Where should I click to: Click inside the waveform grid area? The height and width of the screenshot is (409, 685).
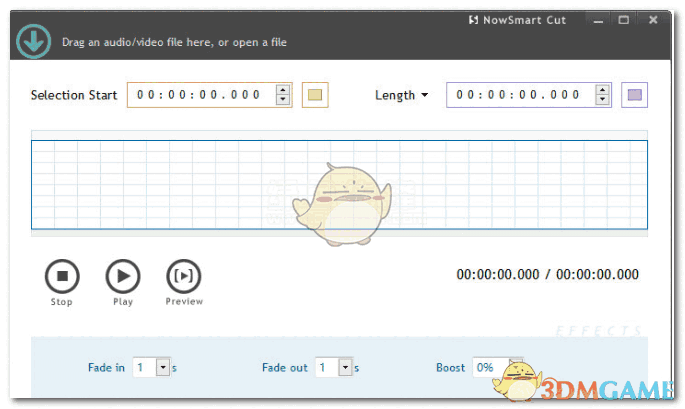pyautogui.click(x=339, y=184)
